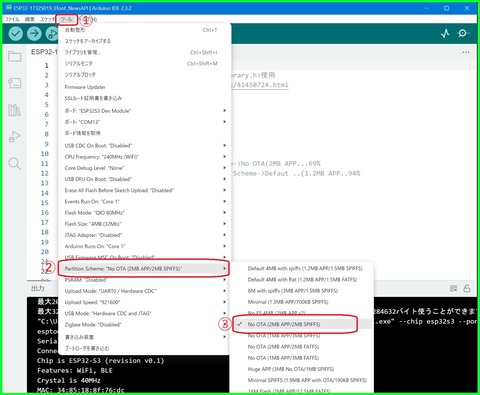Expand the ポート COM13 submenu
This screenshot has width=480, height=395.
(x=144, y=122)
